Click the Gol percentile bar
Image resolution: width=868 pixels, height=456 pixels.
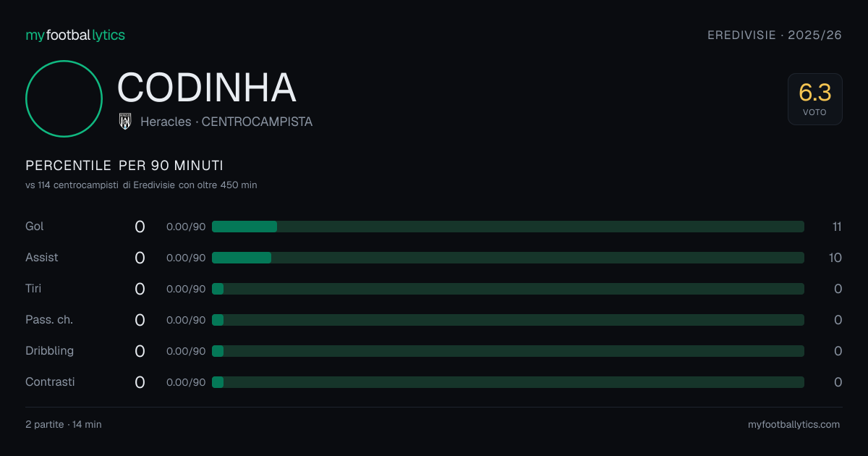click(508, 227)
